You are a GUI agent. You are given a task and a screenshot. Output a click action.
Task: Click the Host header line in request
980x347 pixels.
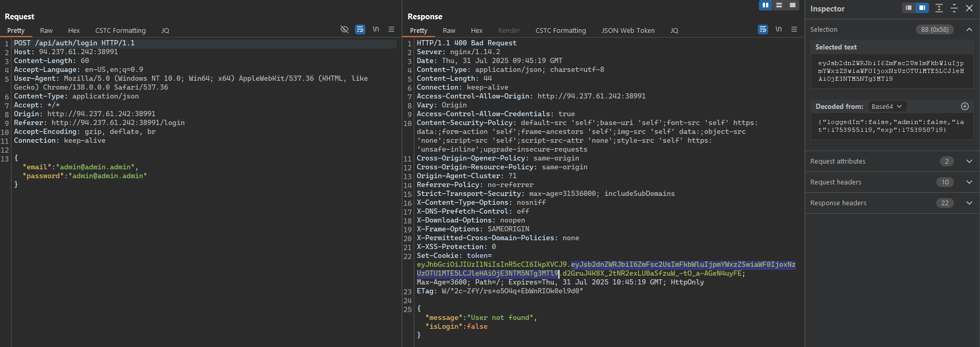[66, 52]
